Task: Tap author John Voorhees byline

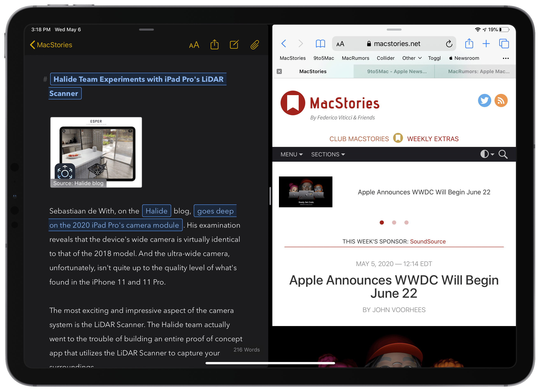Action: [x=394, y=310]
